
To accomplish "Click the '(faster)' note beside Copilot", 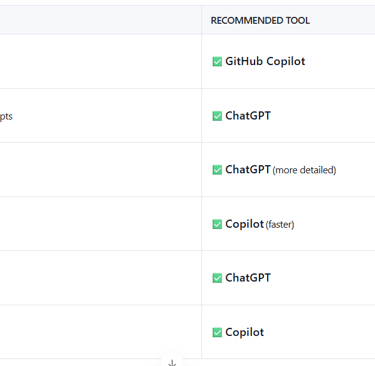I will [280, 224].
